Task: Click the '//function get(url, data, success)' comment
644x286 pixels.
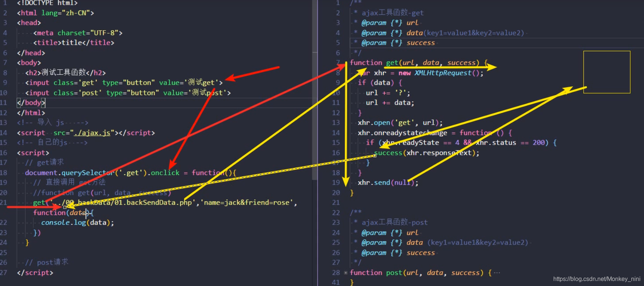Action: click(102, 193)
